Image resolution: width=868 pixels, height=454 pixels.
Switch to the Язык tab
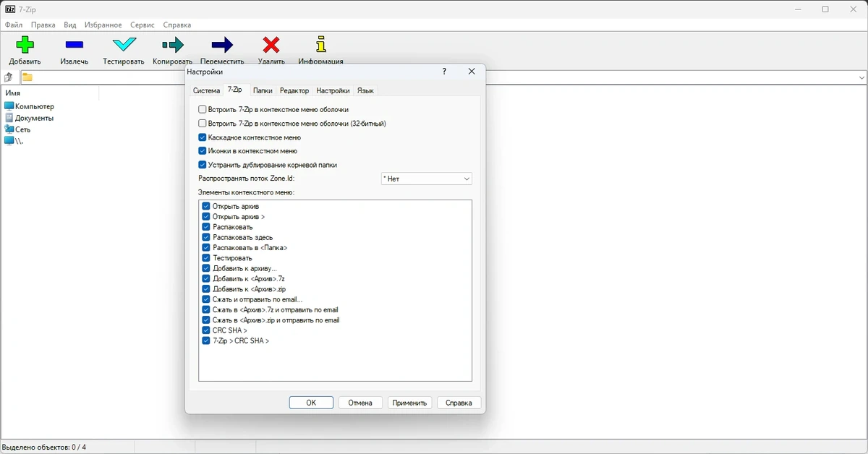[x=365, y=90]
